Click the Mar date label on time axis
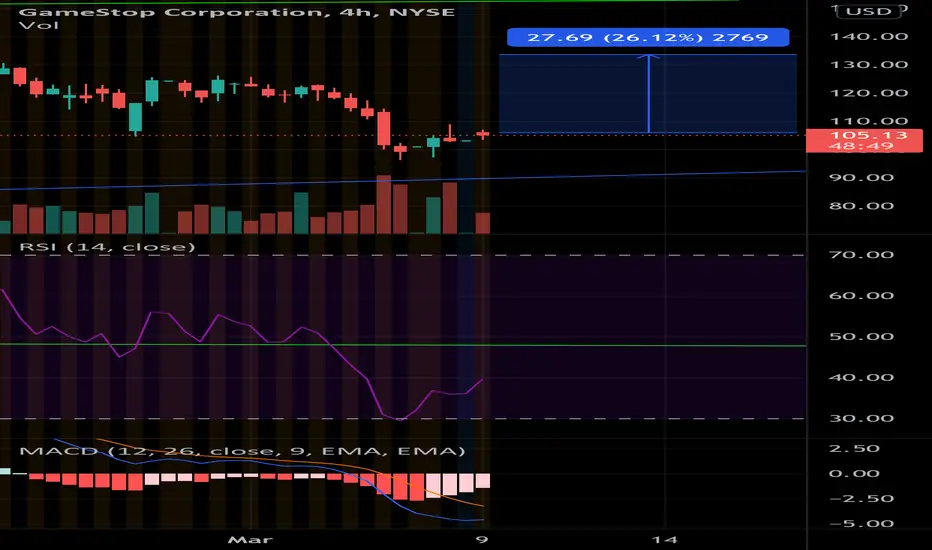 [x=250, y=540]
